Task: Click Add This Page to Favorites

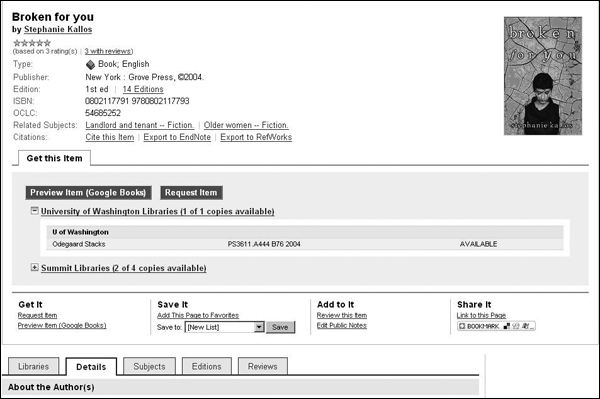Action: 198,315
